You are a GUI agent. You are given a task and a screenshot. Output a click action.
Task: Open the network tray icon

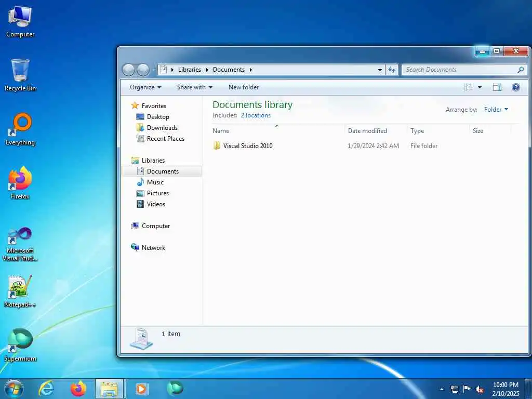tap(455, 389)
